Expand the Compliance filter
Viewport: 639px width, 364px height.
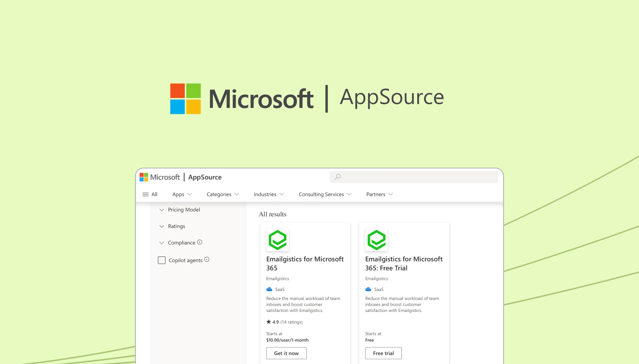click(x=177, y=243)
